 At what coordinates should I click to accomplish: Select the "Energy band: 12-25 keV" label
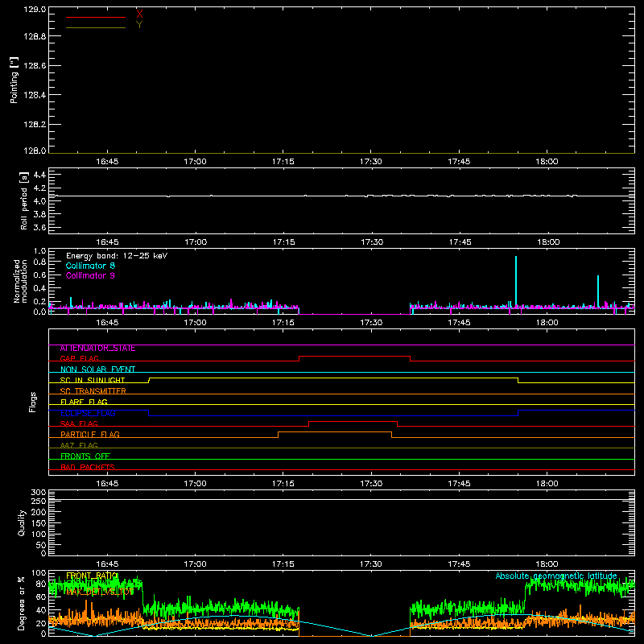(x=117, y=256)
